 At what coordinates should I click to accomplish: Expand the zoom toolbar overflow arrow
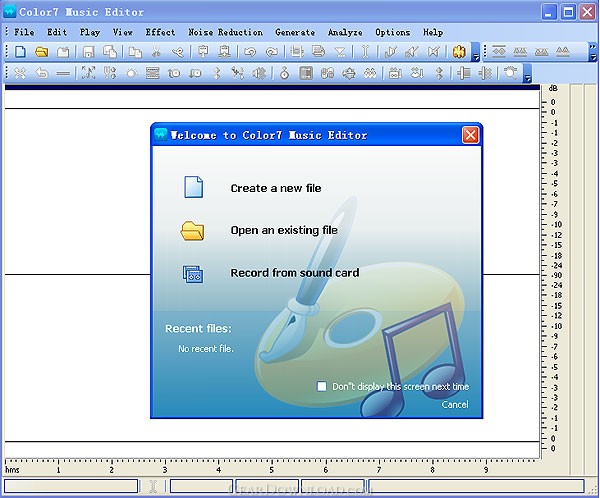pos(593,52)
